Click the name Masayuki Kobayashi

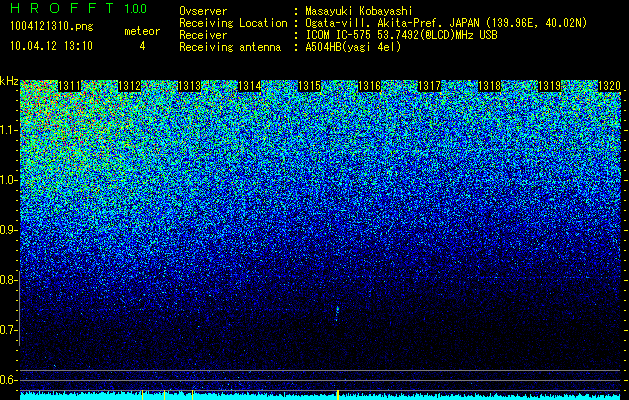359,11
